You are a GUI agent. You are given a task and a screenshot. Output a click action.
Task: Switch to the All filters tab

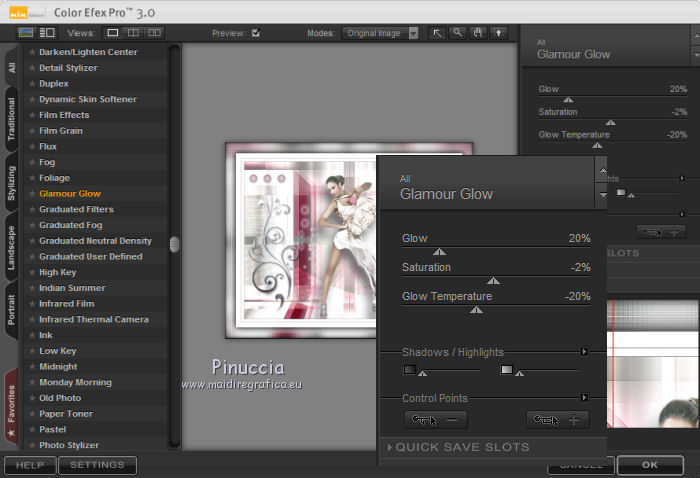[12, 67]
